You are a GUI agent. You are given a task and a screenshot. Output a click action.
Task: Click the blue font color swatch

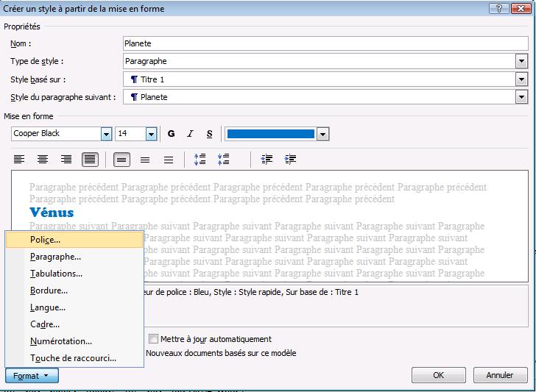pyautogui.click(x=270, y=134)
